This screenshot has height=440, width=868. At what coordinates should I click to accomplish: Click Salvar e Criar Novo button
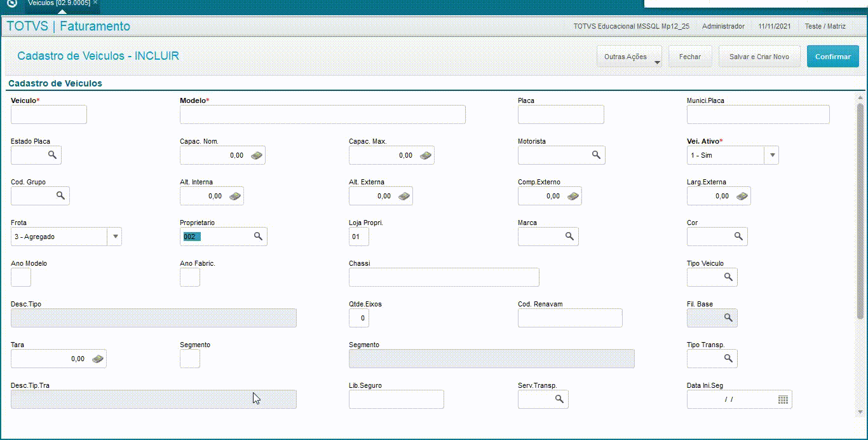tap(759, 57)
